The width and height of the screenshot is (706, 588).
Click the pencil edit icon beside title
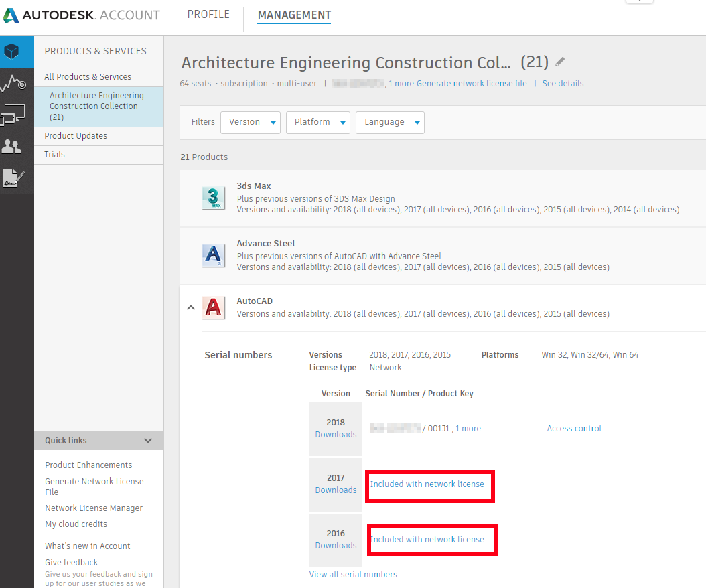click(560, 62)
